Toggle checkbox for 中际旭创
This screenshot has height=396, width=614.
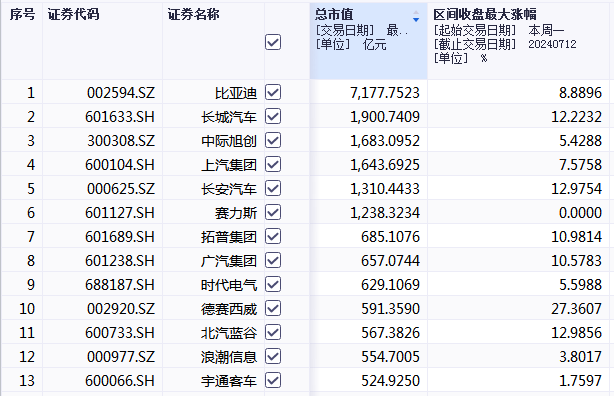point(273,140)
